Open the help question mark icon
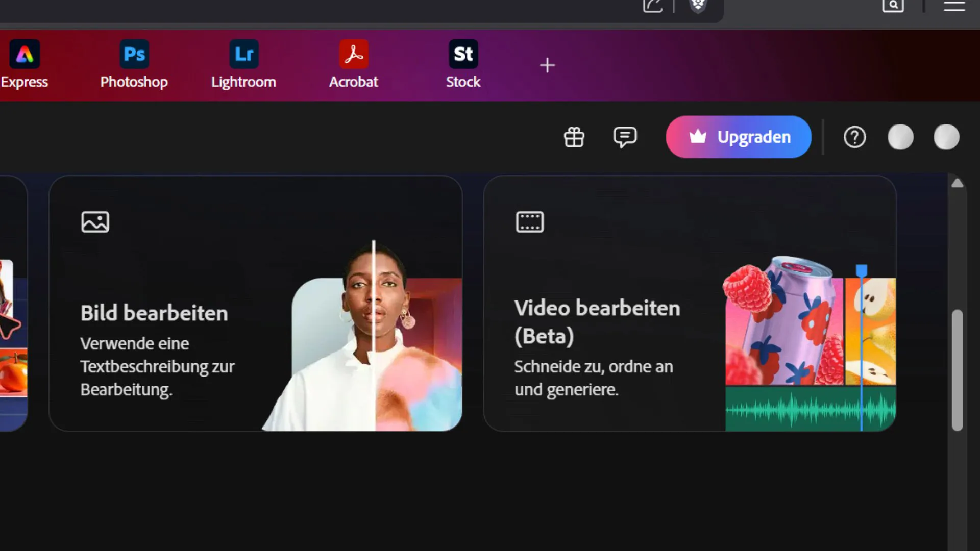 855,137
